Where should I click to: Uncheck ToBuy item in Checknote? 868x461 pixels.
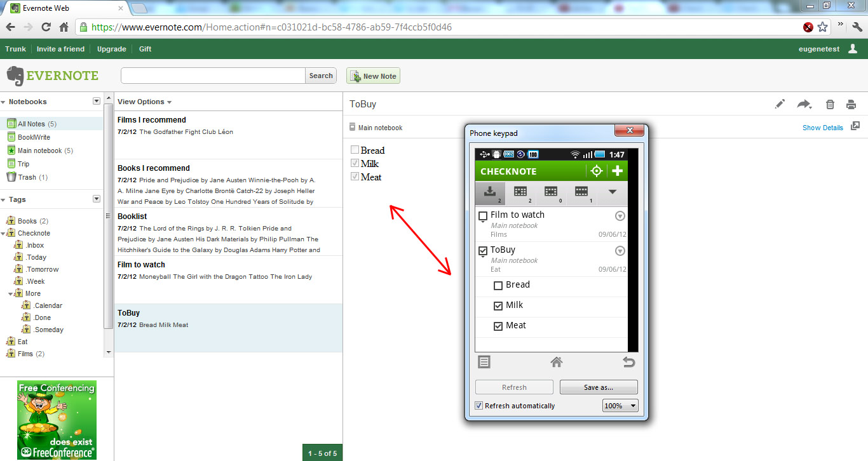click(x=483, y=251)
